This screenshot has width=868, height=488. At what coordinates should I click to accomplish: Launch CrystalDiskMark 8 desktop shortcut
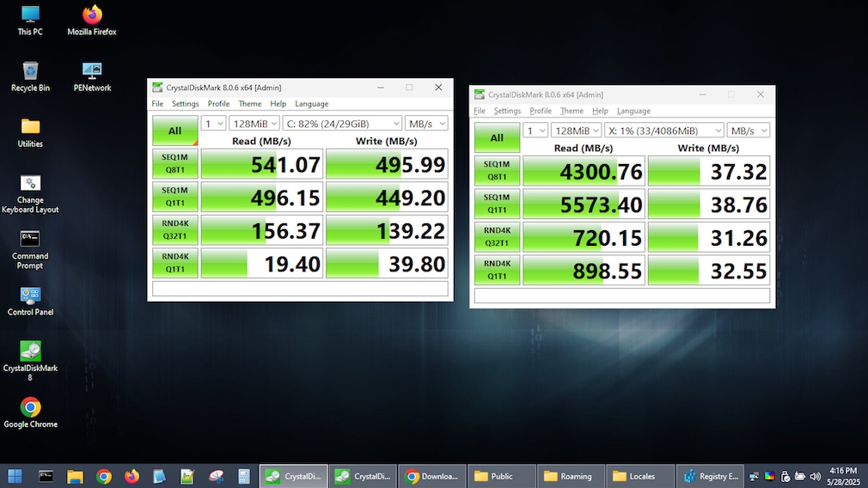30,361
